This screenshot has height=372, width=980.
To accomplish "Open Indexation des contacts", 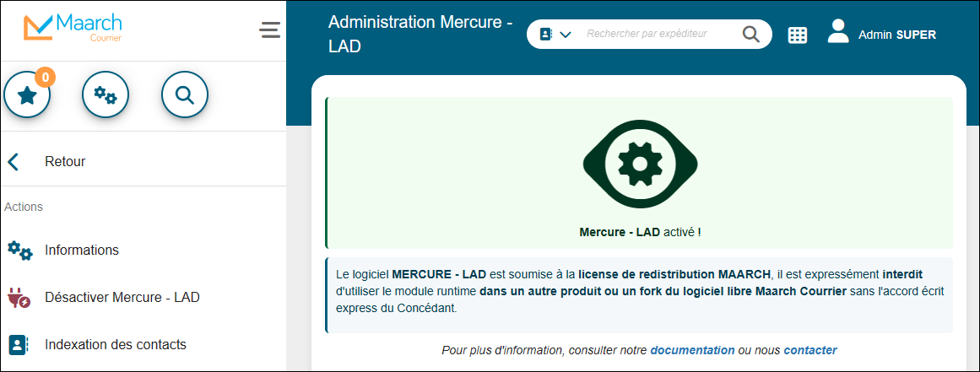I will tap(116, 345).
